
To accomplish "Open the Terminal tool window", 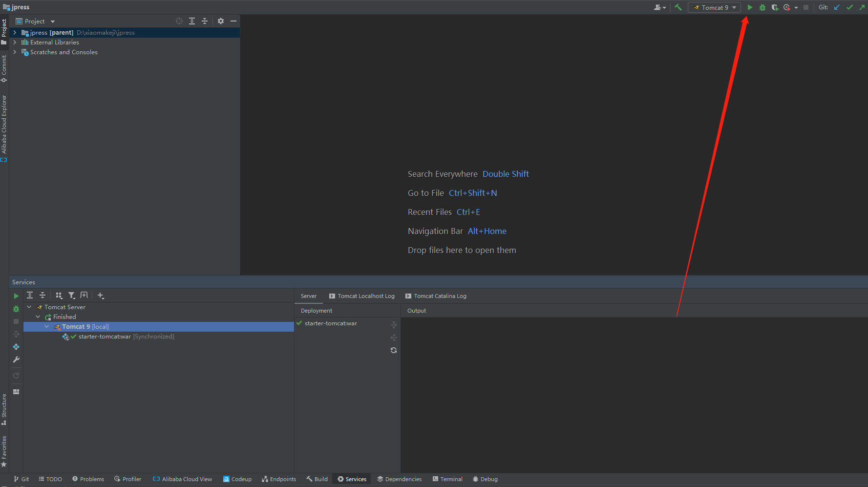I will [x=447, y=479].
